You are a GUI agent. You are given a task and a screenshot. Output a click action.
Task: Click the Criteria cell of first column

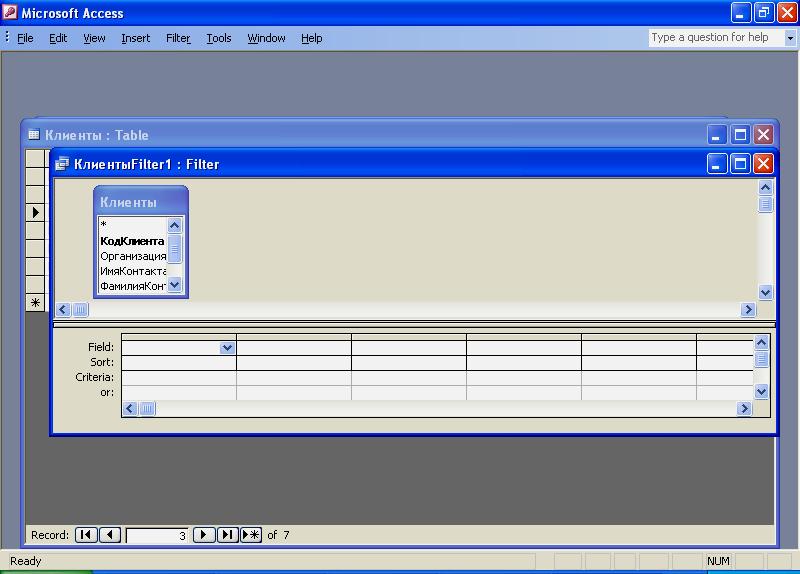pos(179,378)
